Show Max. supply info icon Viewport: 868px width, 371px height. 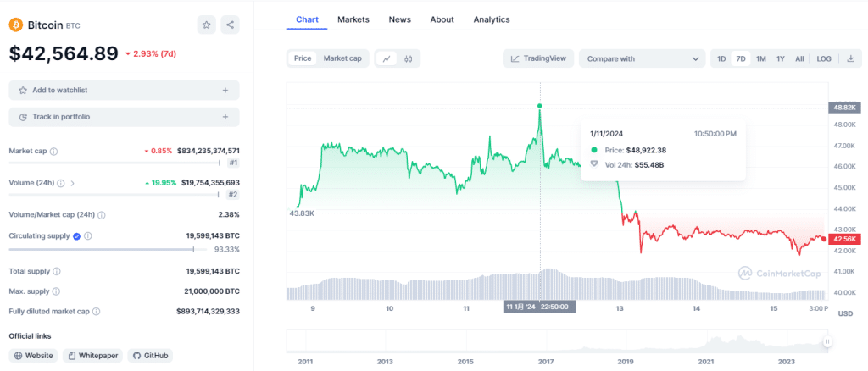[56, 291]
